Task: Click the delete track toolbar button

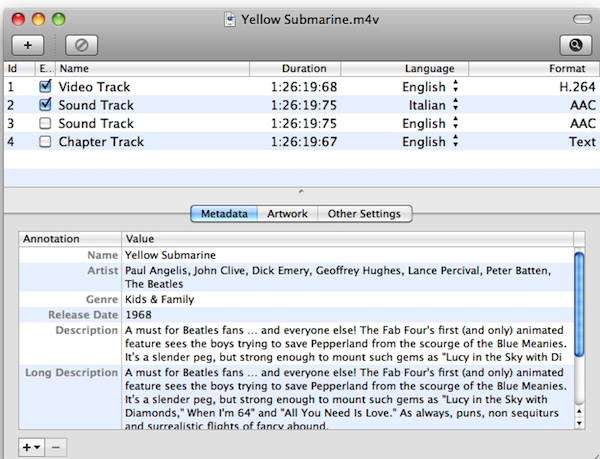Action: click(x=81, y=44)
